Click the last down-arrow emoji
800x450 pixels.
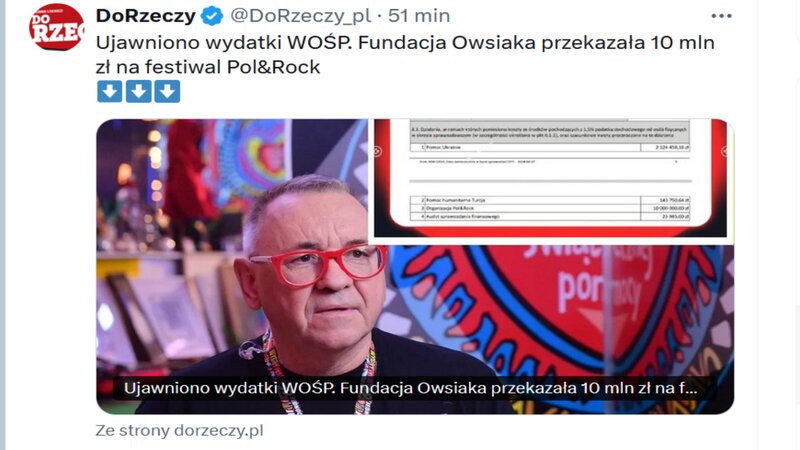coord(167,91)
